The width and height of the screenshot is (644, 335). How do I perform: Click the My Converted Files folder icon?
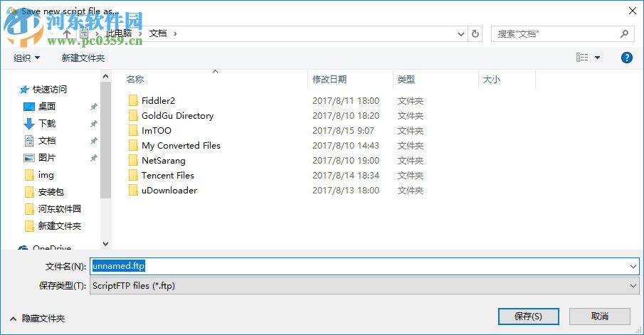coord(133,145)
